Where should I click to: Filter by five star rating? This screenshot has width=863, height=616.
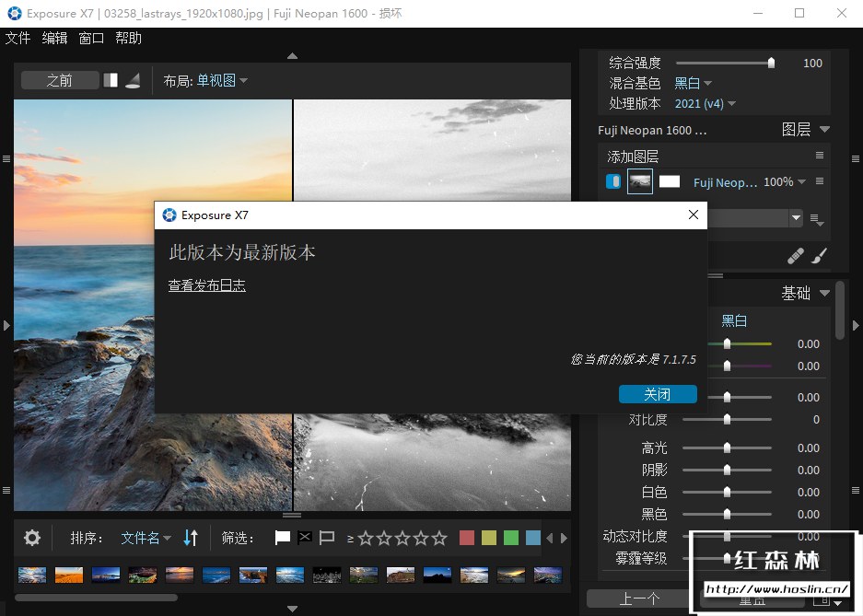click(x=439, y=538)
